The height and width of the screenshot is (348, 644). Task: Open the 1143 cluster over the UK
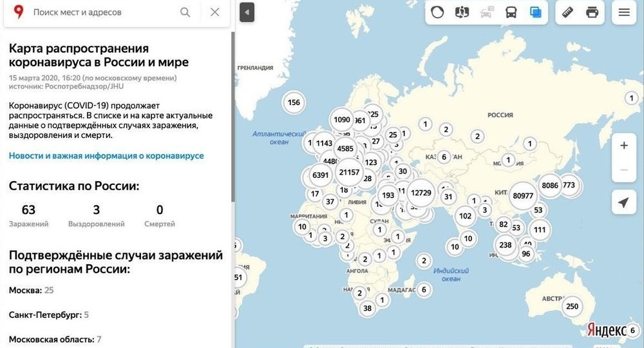click(x=324, y=143)
